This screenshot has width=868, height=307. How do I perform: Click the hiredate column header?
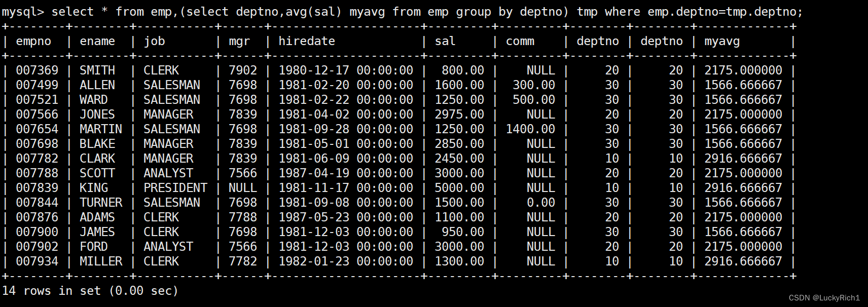(306, 42)
